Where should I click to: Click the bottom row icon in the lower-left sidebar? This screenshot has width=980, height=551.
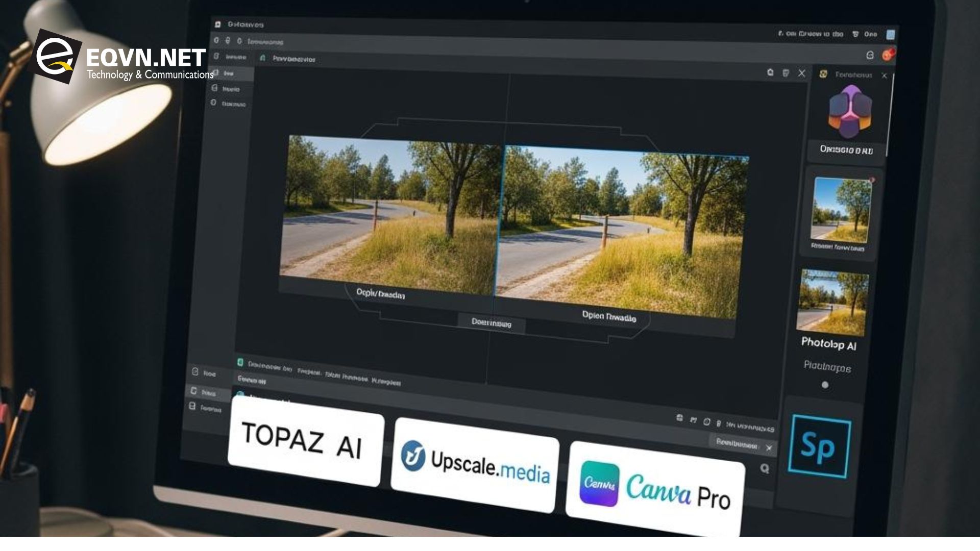pos(192,406)
